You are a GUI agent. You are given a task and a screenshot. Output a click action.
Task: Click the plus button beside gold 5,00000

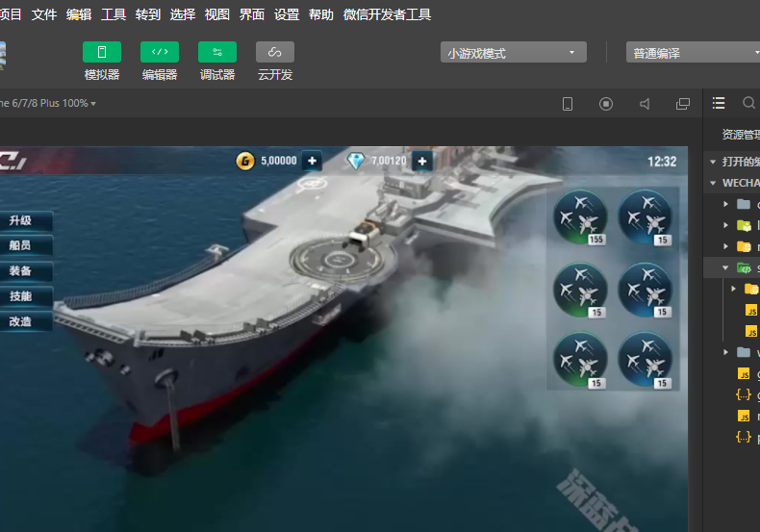click(x=312, y=161)
